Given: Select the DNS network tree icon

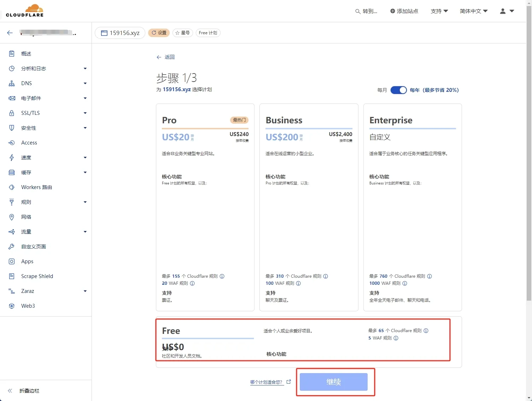Looking at the screenshot, I should click(12, 83).
